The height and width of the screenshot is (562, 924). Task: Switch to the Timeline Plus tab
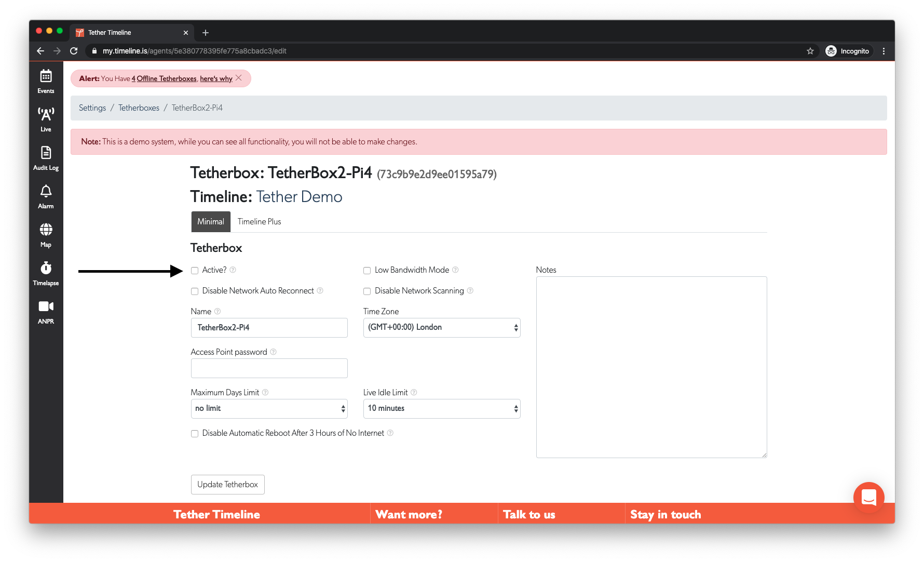259,221
